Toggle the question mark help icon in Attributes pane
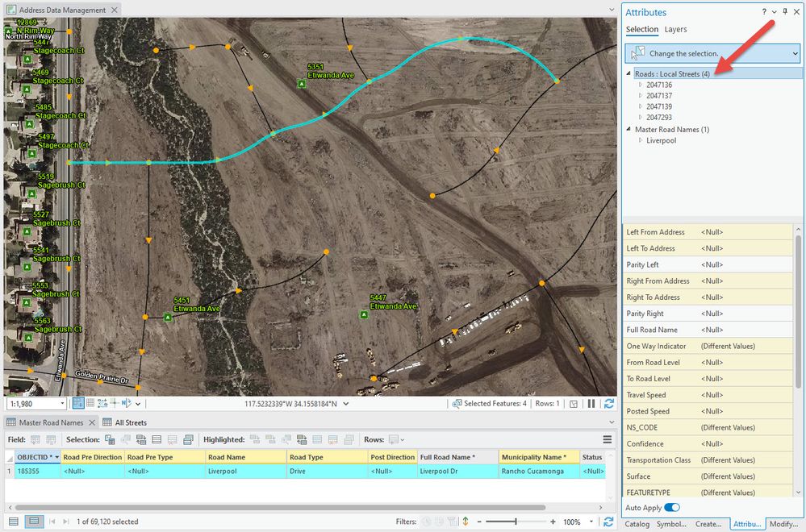Image resolution: width=806 pixels, height=532 pixels. 763,12
